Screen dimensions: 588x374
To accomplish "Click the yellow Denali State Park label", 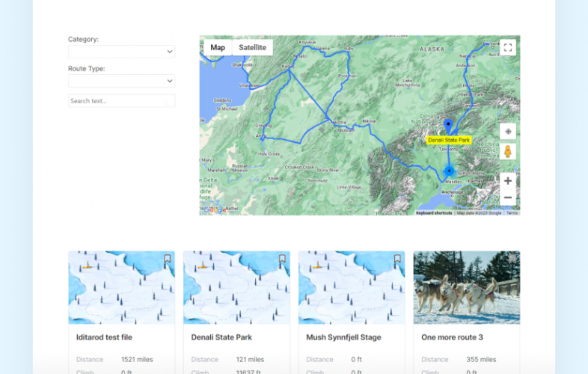I will coord(449,141).
